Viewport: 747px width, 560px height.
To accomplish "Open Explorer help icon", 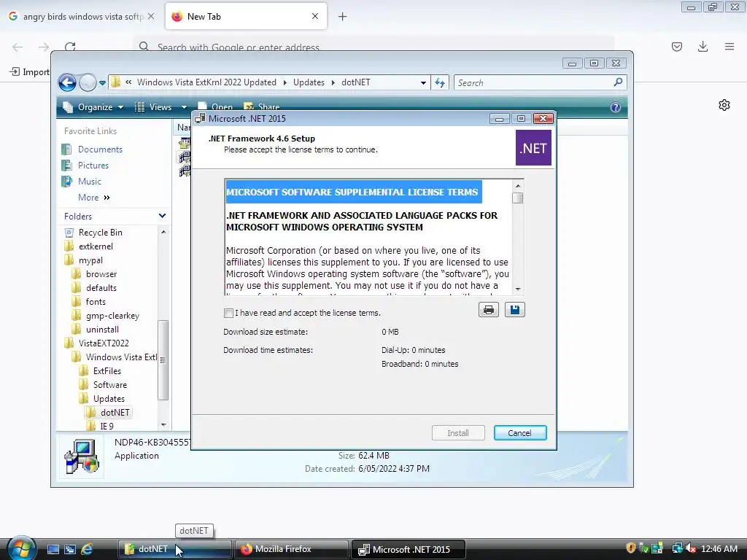I will [616, 107].
